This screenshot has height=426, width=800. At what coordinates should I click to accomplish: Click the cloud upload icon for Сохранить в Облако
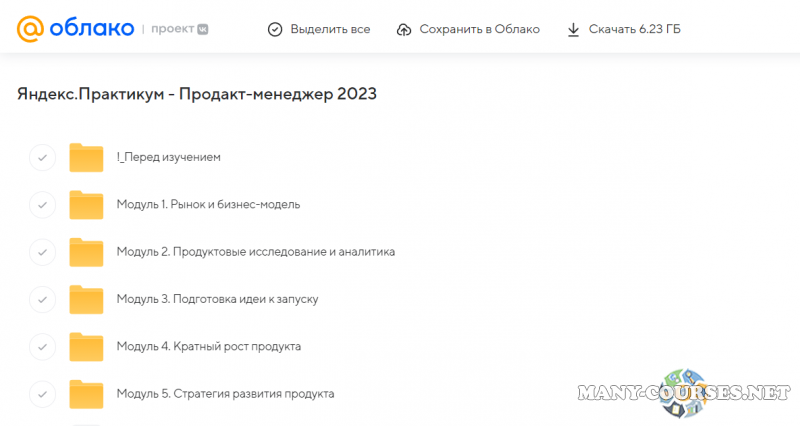point(404,29)
